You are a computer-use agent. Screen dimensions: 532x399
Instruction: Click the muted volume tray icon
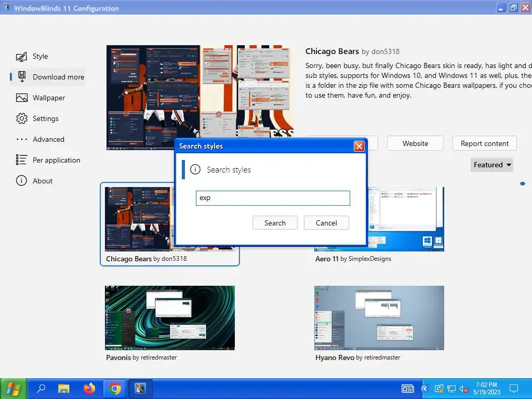pos(463,389)
